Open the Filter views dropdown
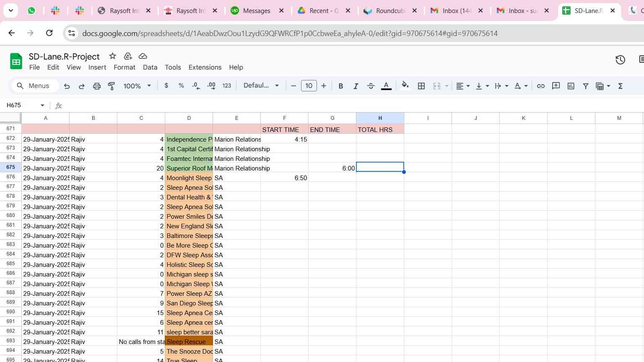 point(603,86)
